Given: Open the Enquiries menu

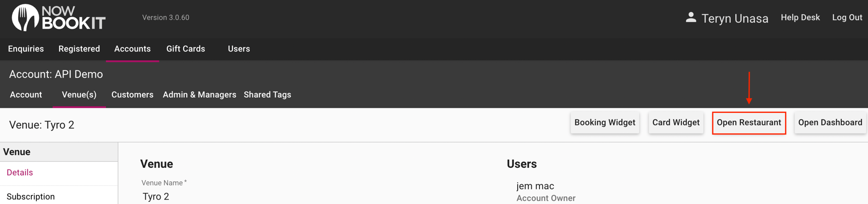Looking at the screenshot, I should click(26, 49).
